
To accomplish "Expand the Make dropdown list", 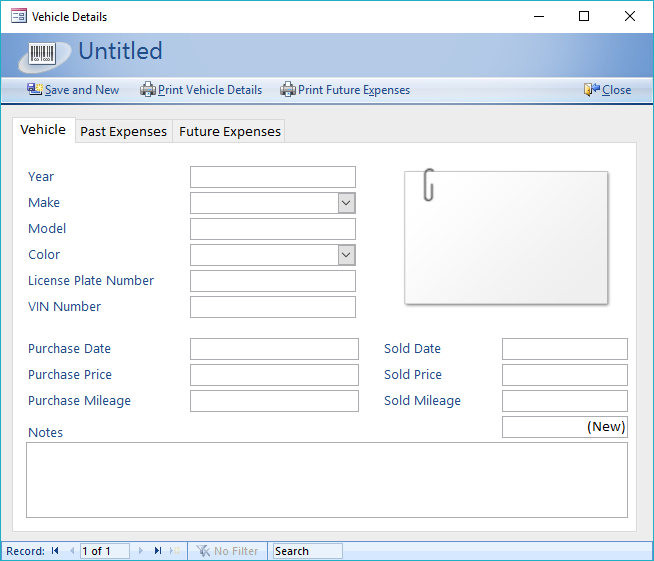I will [346, 203].
